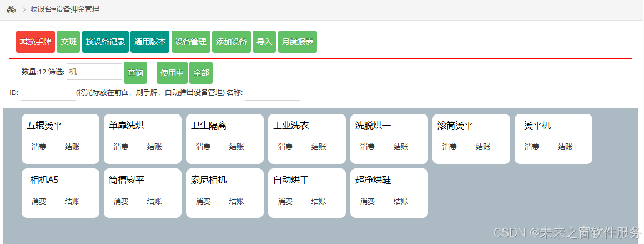Screen dimensions: 644x244
Task: Click 消费 on the 五辊烫平 card
Action: click(39, 147)
